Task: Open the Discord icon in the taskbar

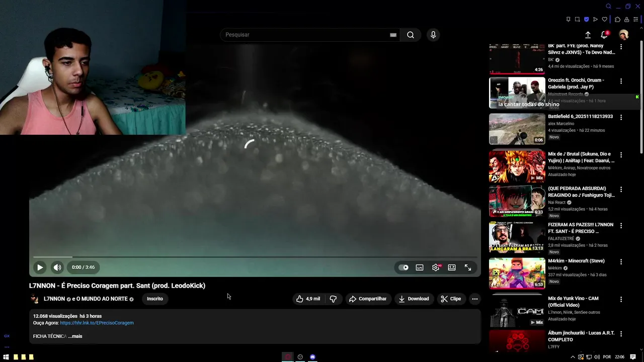Action: pos(312,357)
